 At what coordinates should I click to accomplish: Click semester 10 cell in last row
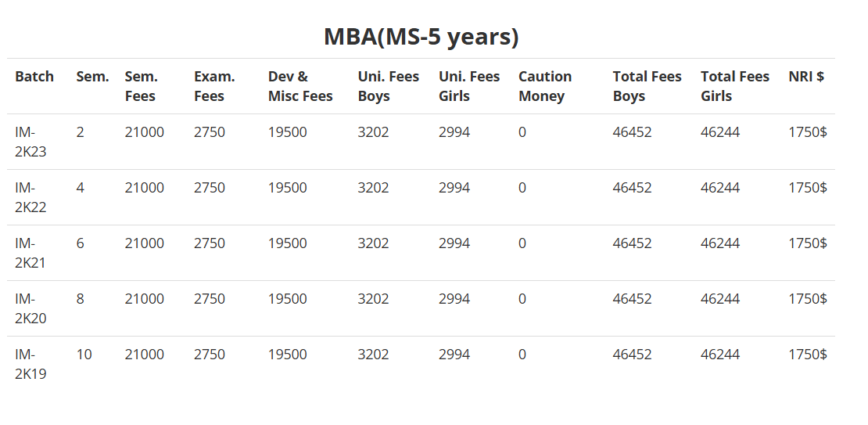click(x=84, y=355)
